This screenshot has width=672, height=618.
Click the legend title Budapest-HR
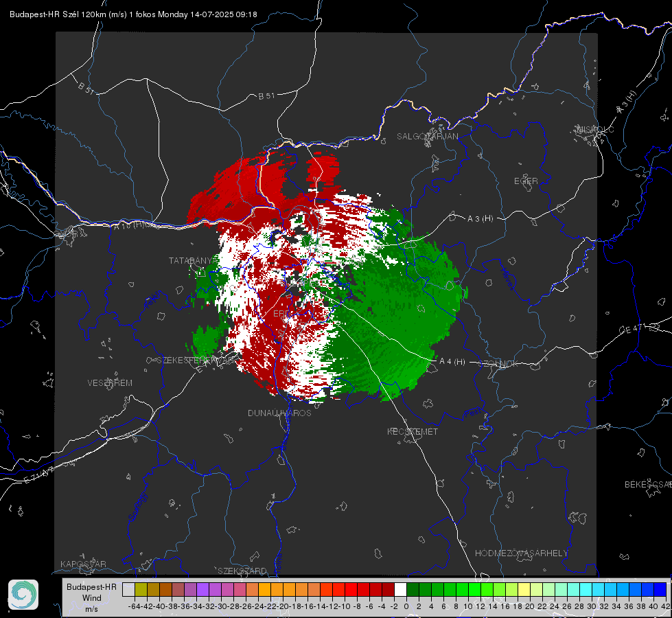pyautogui.click(x=91, y=586)
